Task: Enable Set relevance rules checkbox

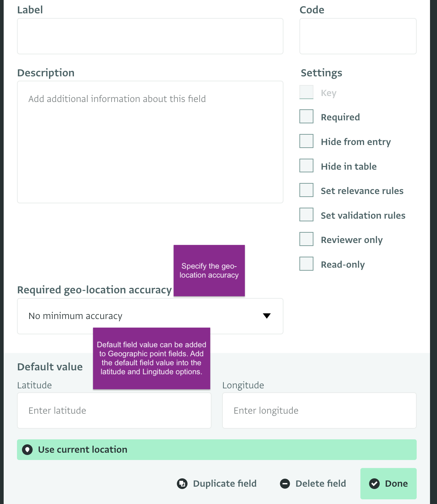Action: (x=306, y=190)
